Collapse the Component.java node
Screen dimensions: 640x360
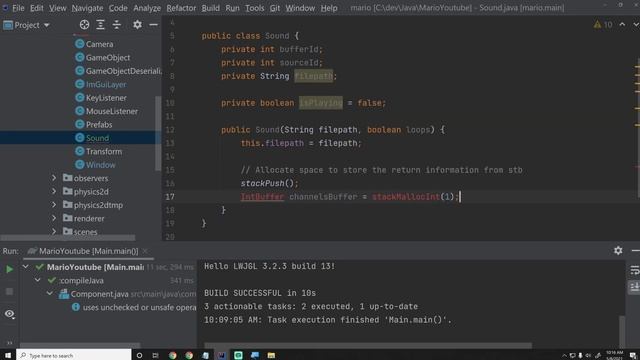(x=50, y=294)
